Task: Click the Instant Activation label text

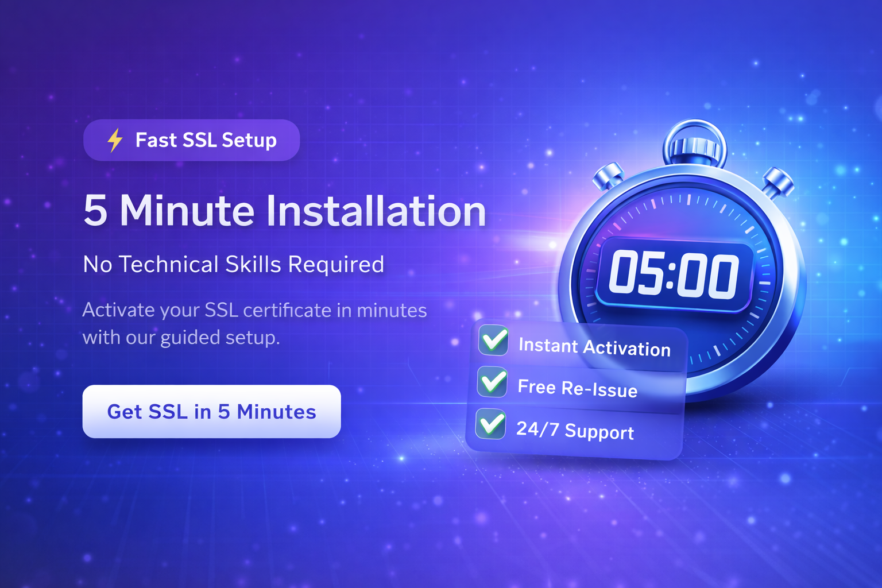Action: pos(594,347)
